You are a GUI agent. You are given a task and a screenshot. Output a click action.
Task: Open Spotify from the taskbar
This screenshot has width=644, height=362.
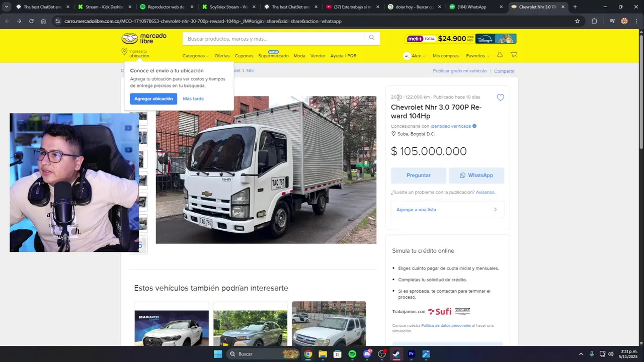(352, 354)
